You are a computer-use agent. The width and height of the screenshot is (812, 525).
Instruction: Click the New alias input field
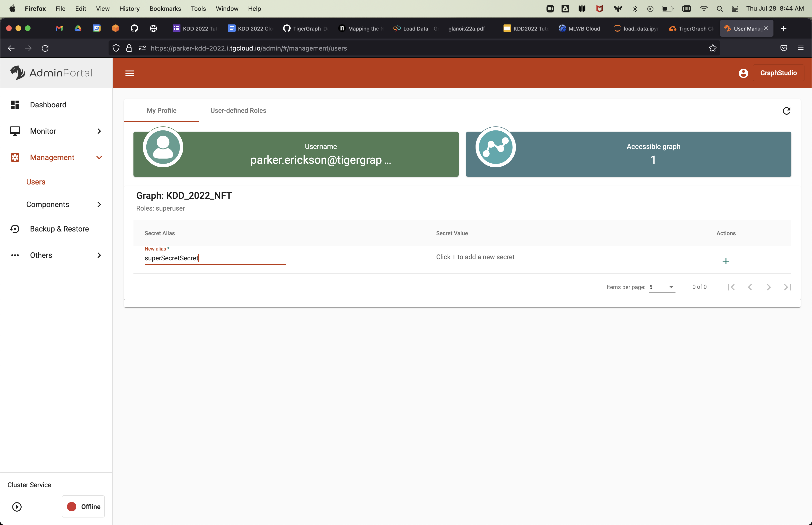(x=215, y=258)
